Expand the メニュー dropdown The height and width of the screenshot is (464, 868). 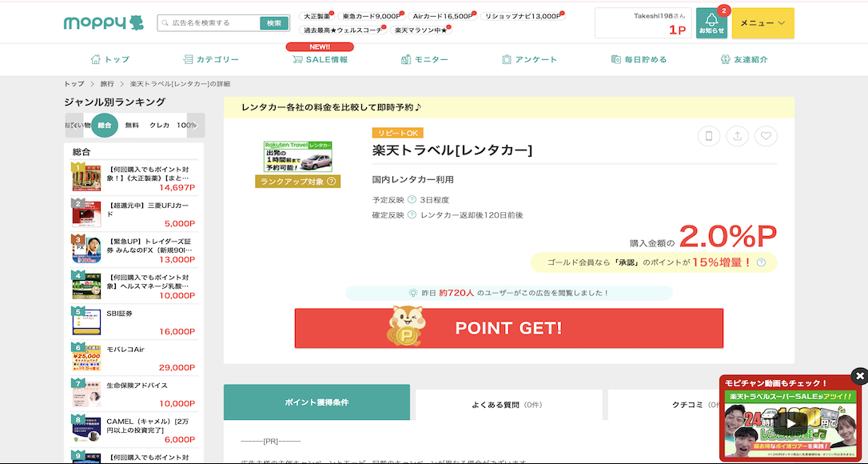tap(762, 23)
